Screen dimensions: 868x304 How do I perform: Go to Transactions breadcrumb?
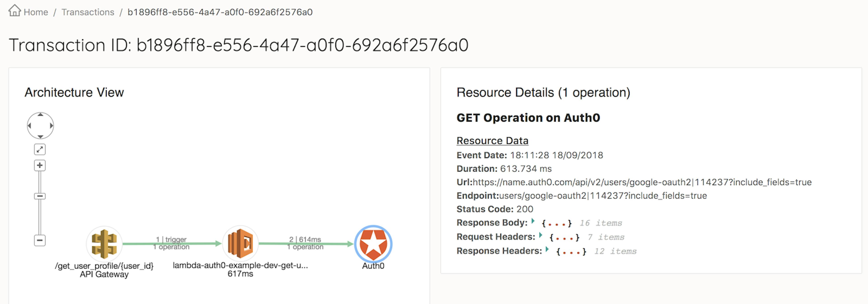[x=88, y=12]
